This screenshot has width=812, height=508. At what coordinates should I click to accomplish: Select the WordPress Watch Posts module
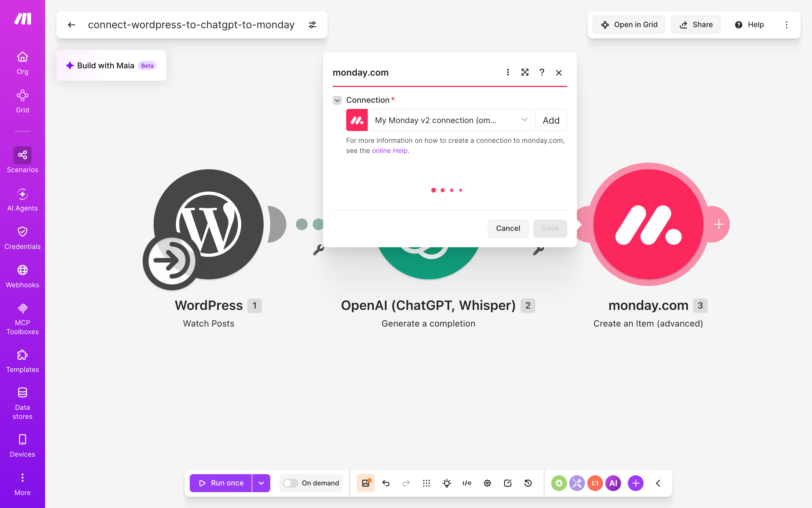click(x=208, y=224)
